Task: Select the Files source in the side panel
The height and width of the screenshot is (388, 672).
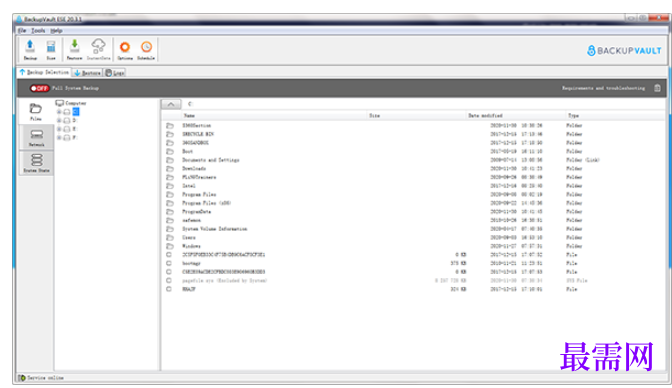Action: coord(36,111)
